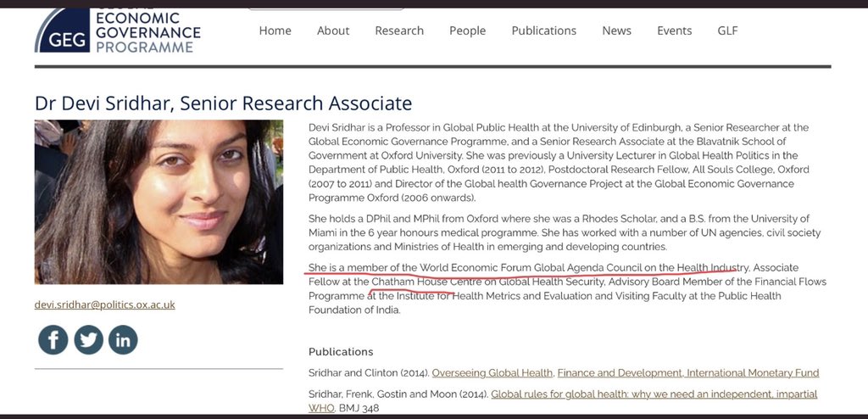Screen dimensions: 868x419
Task: Click the text 'Foundation of India.'
Action: (x=354, y=310)
